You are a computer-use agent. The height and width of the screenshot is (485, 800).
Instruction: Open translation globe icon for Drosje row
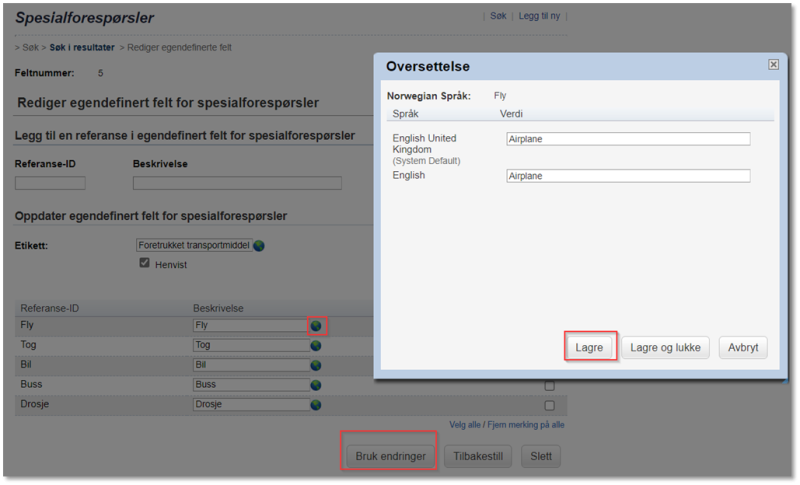pyautogui.click(x=316, y=405)
